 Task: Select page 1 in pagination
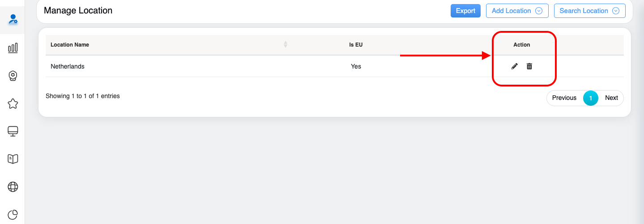tap(591, 98)
